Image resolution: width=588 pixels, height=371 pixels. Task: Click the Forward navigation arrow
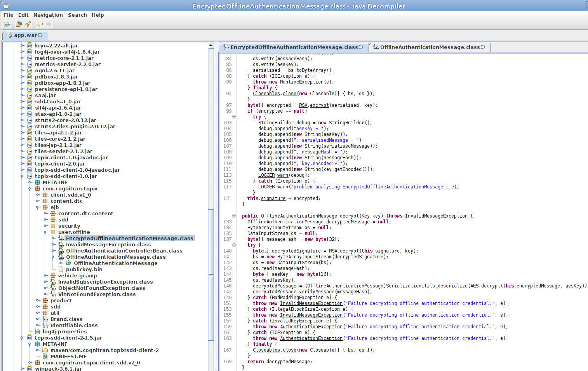coord(49,24)
